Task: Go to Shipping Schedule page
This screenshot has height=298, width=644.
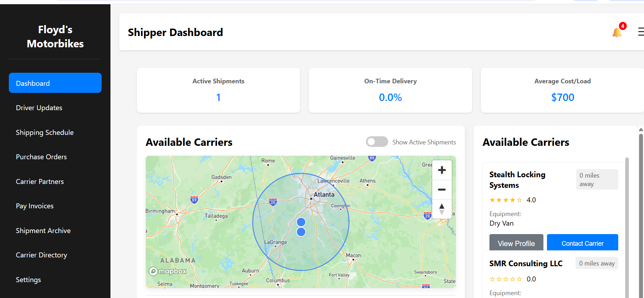Action: tap(44, 132)
